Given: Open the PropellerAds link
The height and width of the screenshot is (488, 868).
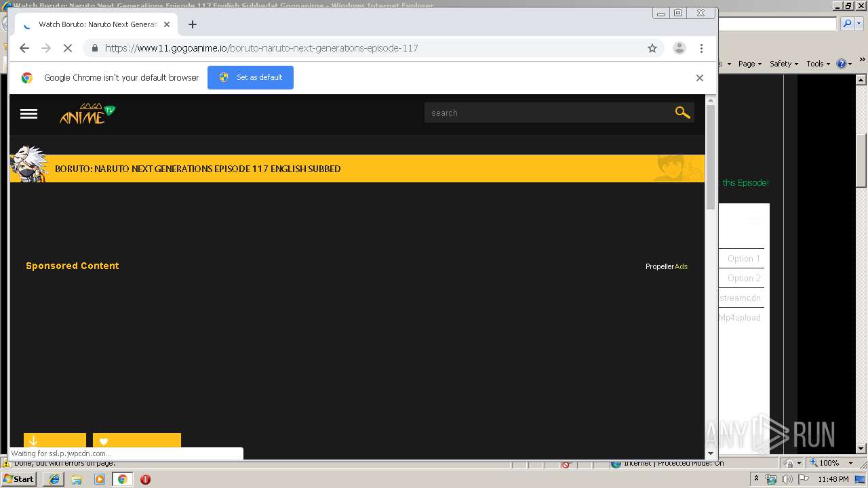Looking at the screenshot, I should (667, 266).
